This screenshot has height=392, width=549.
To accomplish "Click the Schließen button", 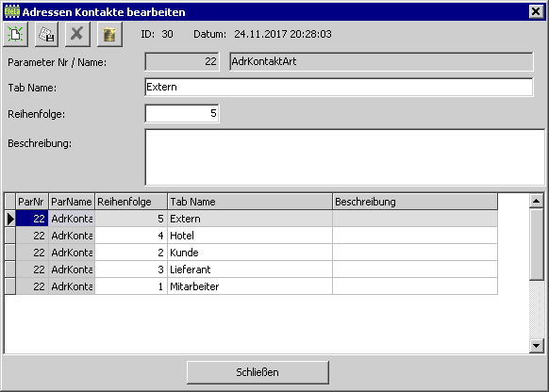I will click(x=258, y=372).
